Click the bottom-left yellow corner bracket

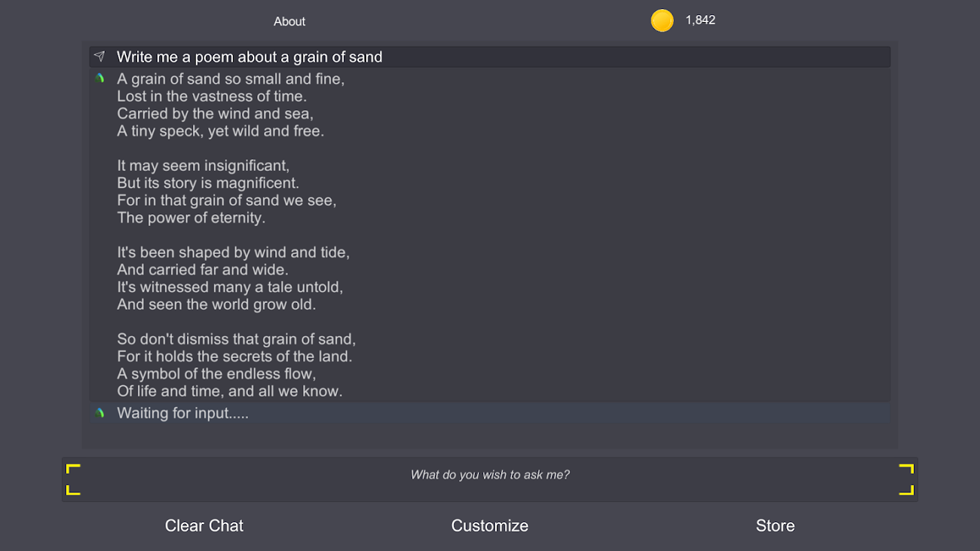click(73, 490)
